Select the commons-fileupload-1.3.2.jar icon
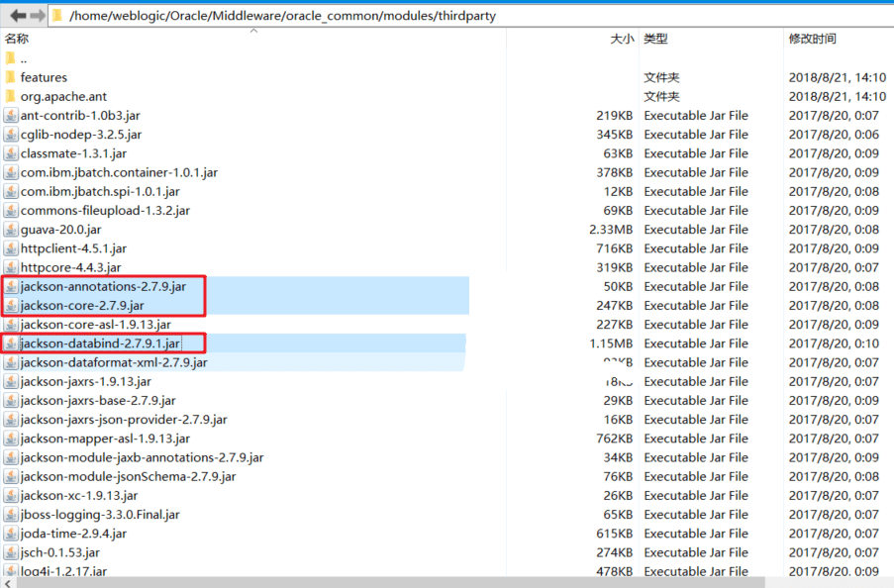The height and width of the screenshot is (588, 894). click(x=10, y=211)
